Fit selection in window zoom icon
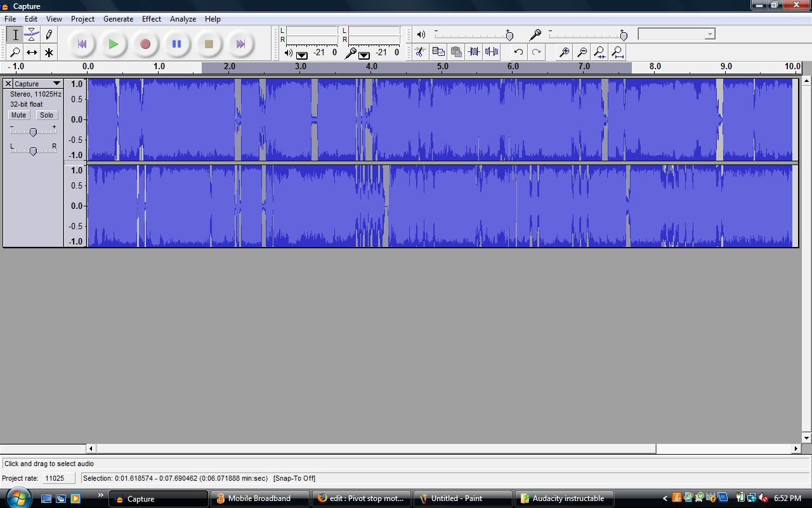Screen dimensions: 812x508 599,52
